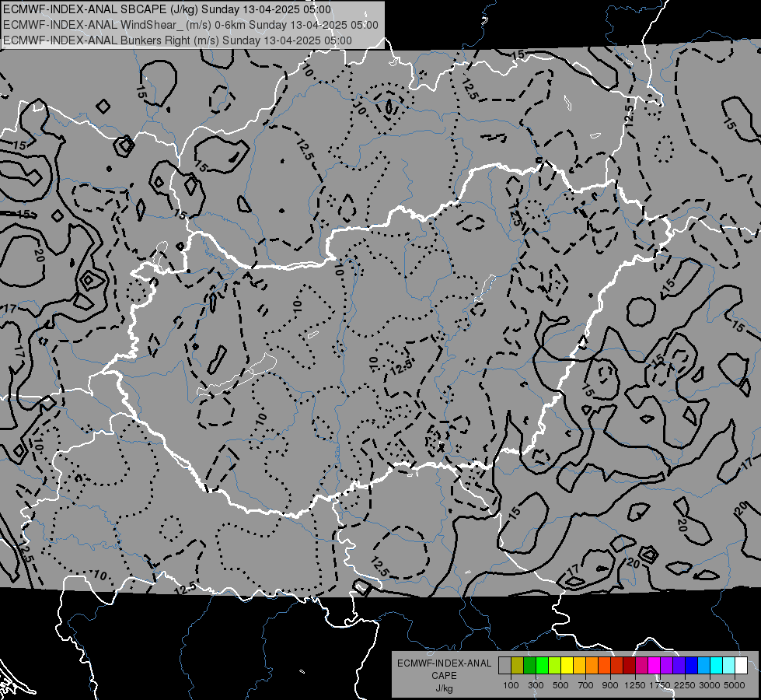
Task: Pick the olive swatch in CAPE legend
Action: pos(518,665)
